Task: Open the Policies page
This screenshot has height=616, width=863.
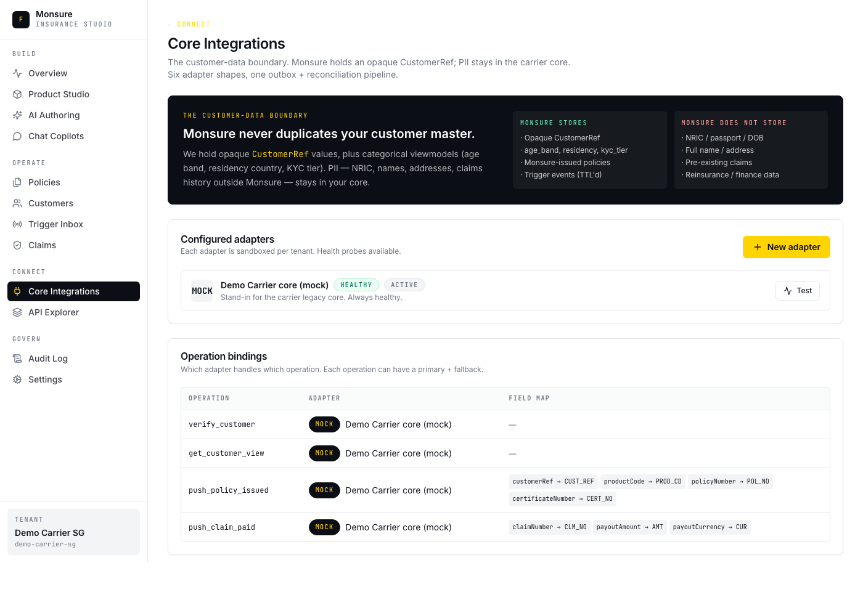Action: point(44,182)
